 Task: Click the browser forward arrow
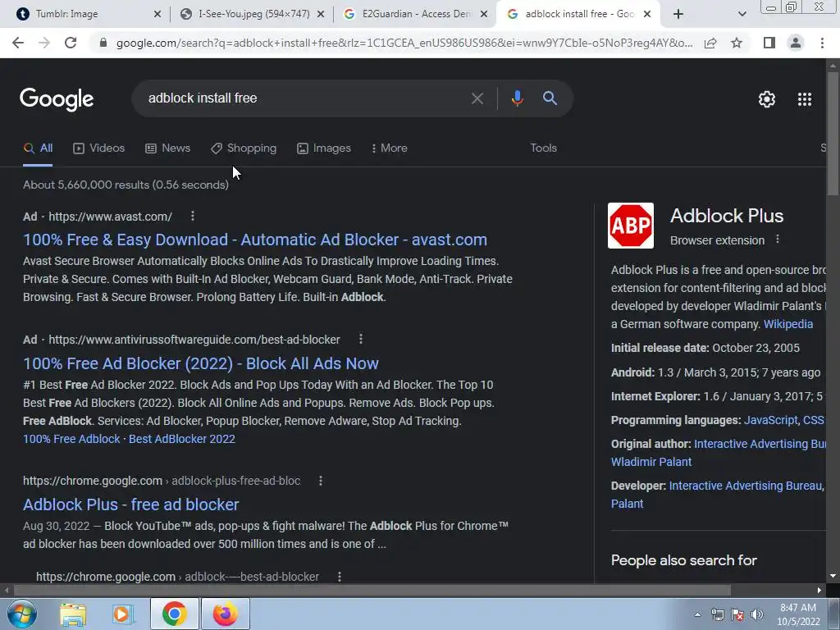[44, 43]
